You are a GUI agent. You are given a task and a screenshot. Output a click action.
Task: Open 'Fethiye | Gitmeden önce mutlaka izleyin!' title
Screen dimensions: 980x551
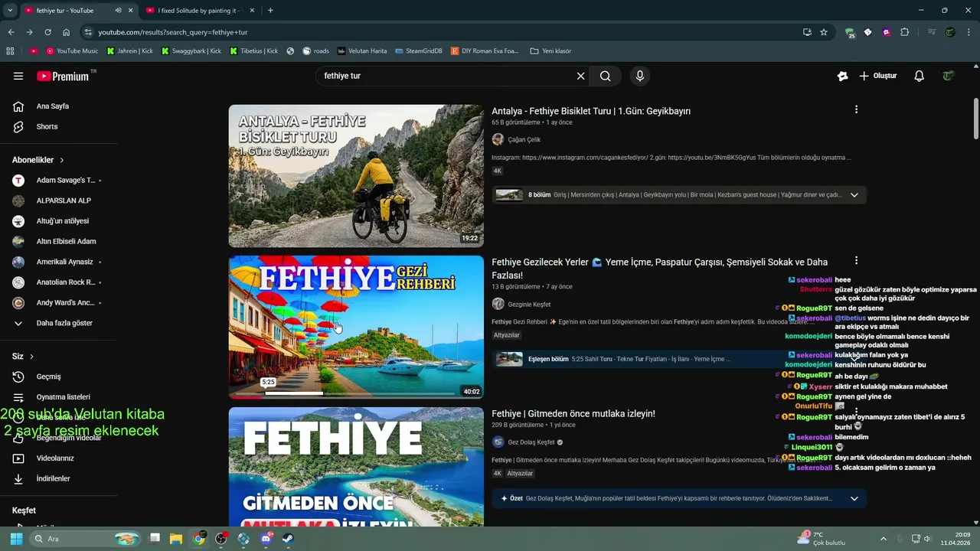[573, 414]
